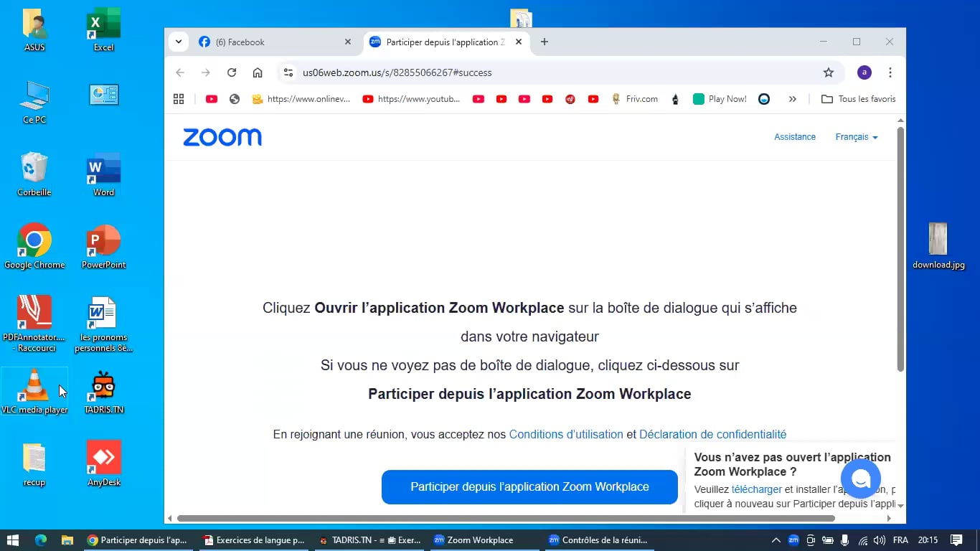The width and height of the screenshot is (980, 551).
Task: Click the Chrome reload page icon
Action: [232, 72]
